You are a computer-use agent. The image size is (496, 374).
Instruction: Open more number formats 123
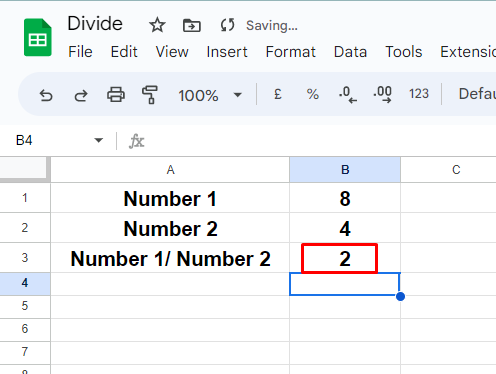(419, 94)
